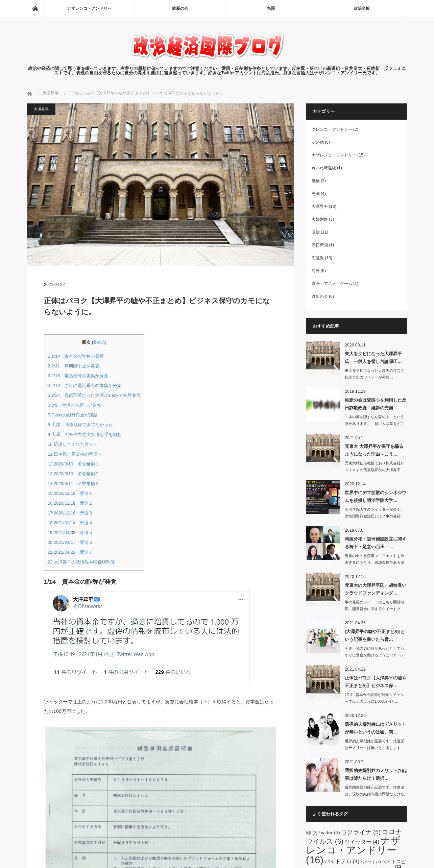Screen dimensions: 434x868
Task: Open category 政治 (11)
Action: coord(320,232)
